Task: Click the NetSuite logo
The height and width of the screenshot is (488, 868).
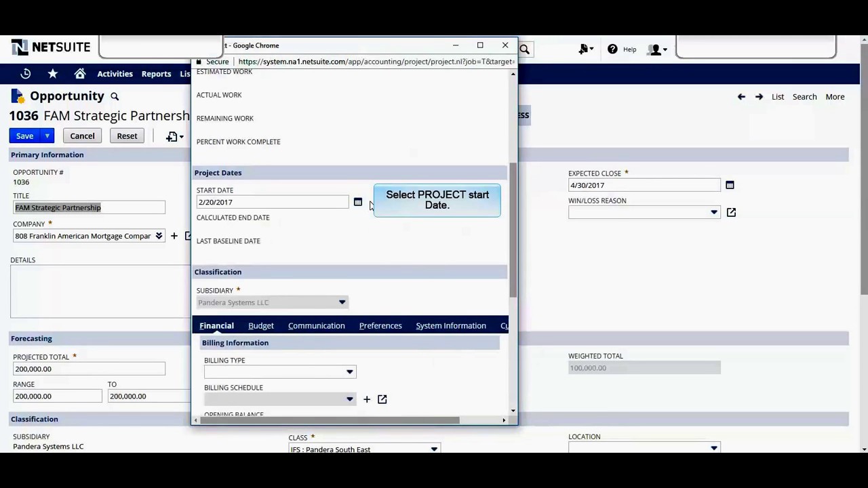Action: (x=51, y=47)
